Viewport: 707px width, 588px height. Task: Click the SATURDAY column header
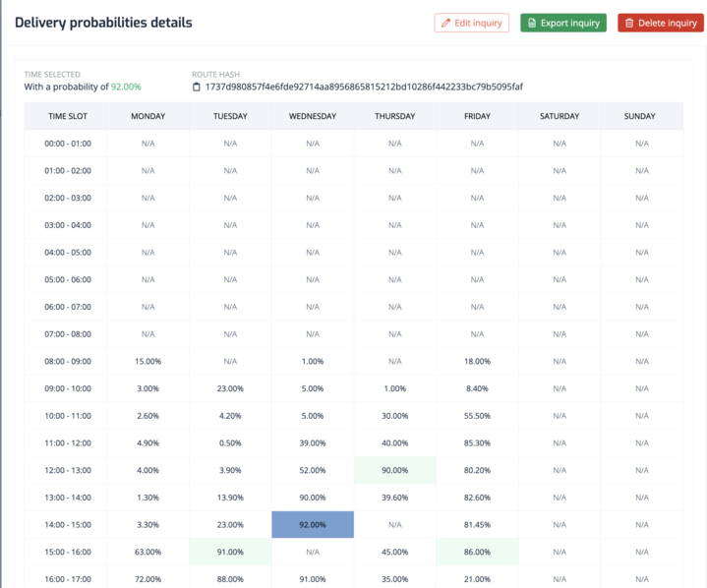point(560,116)
